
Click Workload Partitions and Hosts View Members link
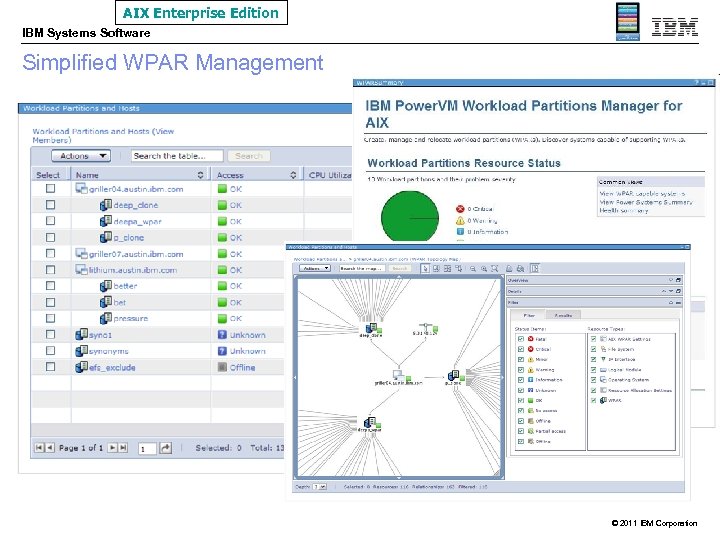click(103, 135)
